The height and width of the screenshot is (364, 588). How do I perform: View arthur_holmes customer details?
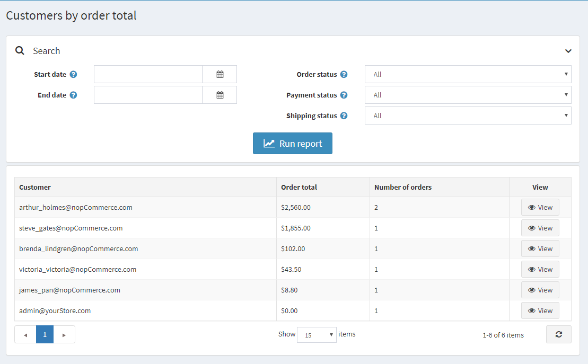(x=540, y=208)
